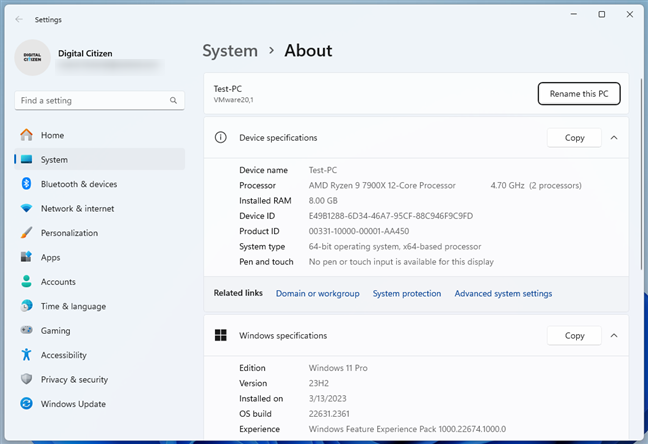This screenshot has width=648, height=444.
Task: Copy the device specifications
Action: click(574, 138)
